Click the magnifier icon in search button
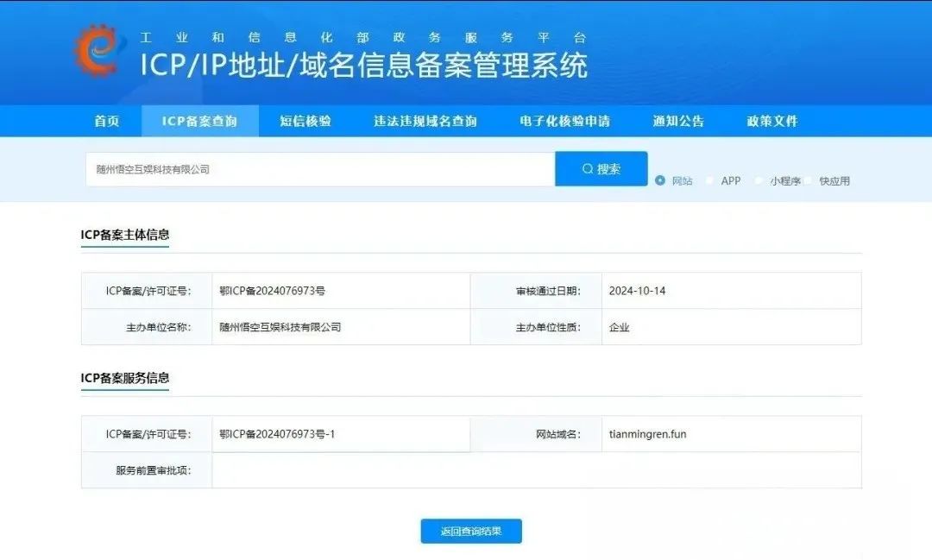This screenshot has width=932, height=560. 588,169
